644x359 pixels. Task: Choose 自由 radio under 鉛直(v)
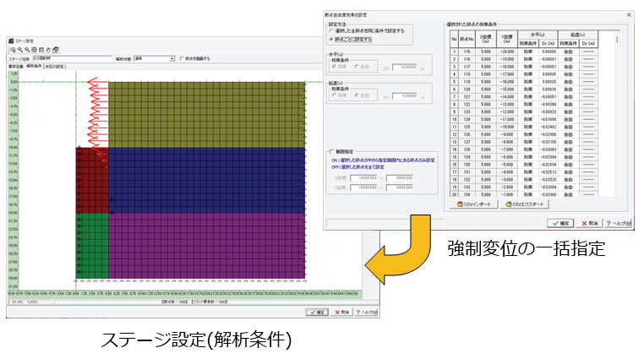coord(357,95)
